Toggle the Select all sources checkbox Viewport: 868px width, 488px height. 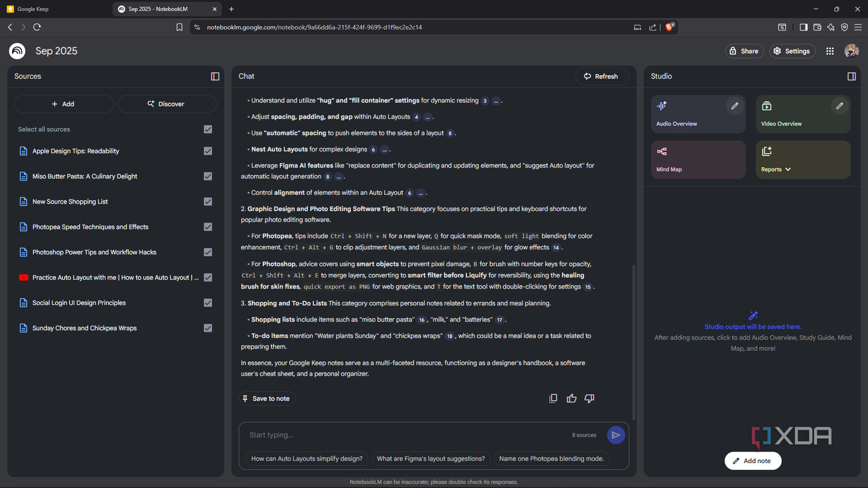(x=208, y=130)
